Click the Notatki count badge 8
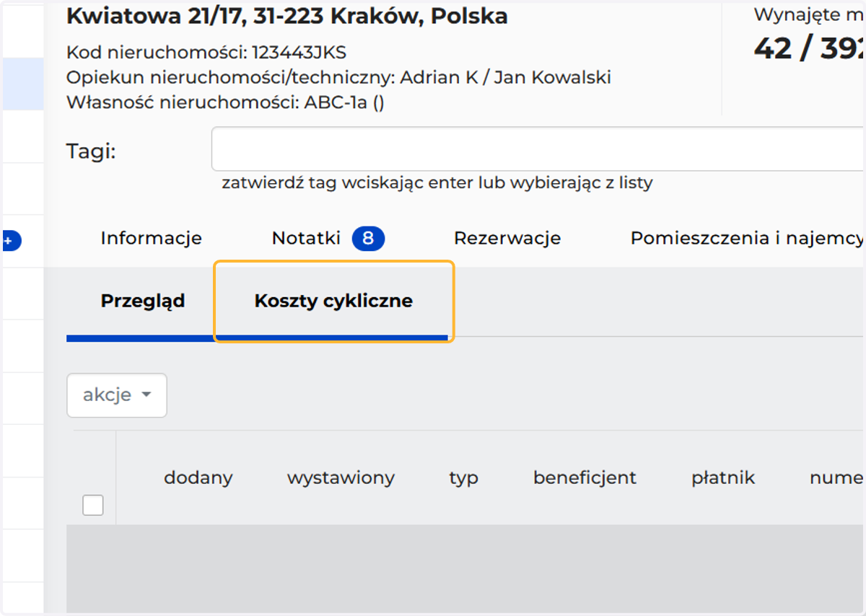This screenshot has width=866, height=616. click(x=368, y=239)
